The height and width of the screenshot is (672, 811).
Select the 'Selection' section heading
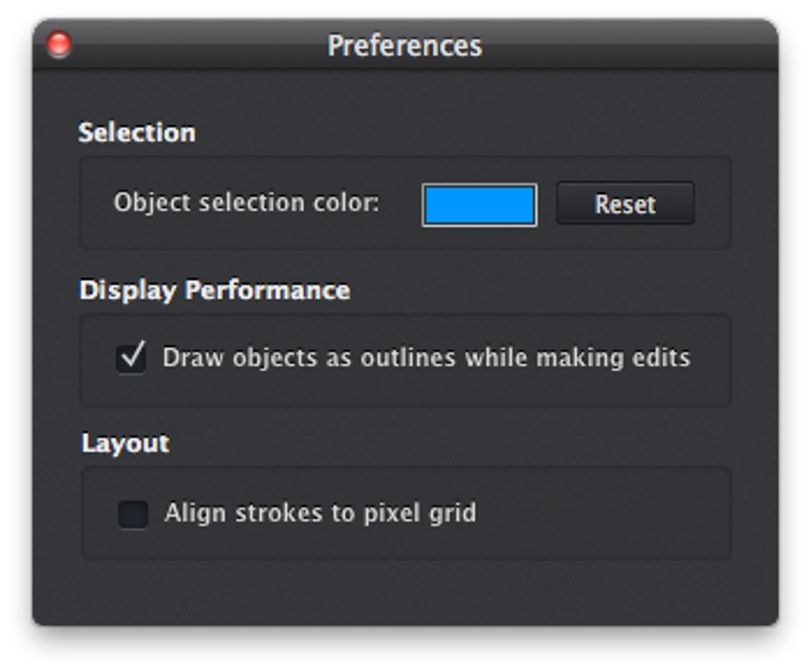[x=137, y=132]
